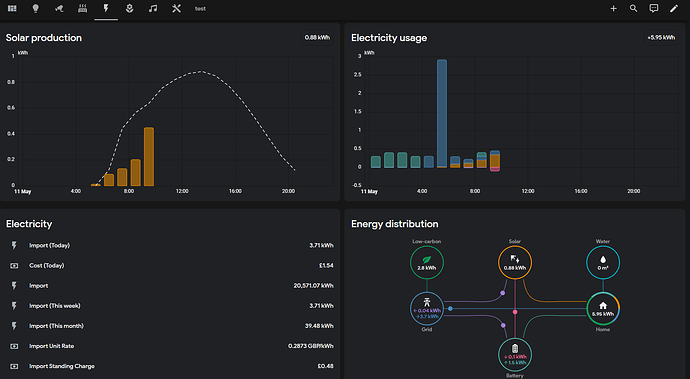Click the bolt icon beside the plain Import row
This screenshot has height=379, width=690.
[14, 286]
